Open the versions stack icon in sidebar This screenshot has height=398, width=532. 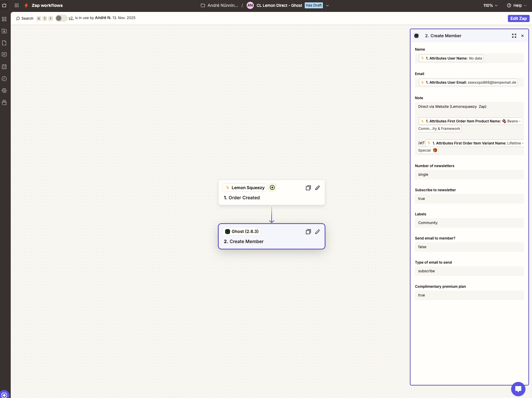[4, 102]
